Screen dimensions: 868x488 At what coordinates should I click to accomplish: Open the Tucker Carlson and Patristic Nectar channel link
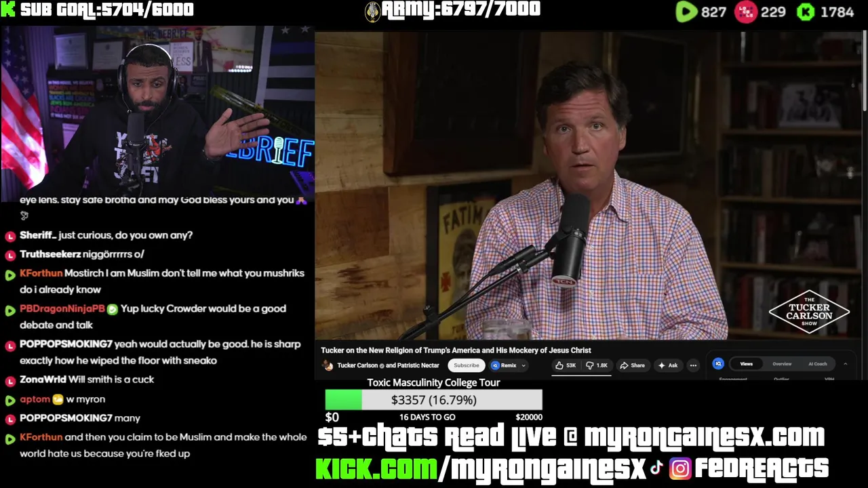point(388,365)
